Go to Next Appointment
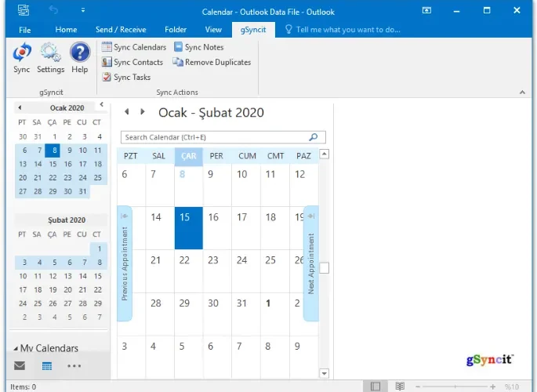The image size is (537, 392). click(x=311, y=263)
